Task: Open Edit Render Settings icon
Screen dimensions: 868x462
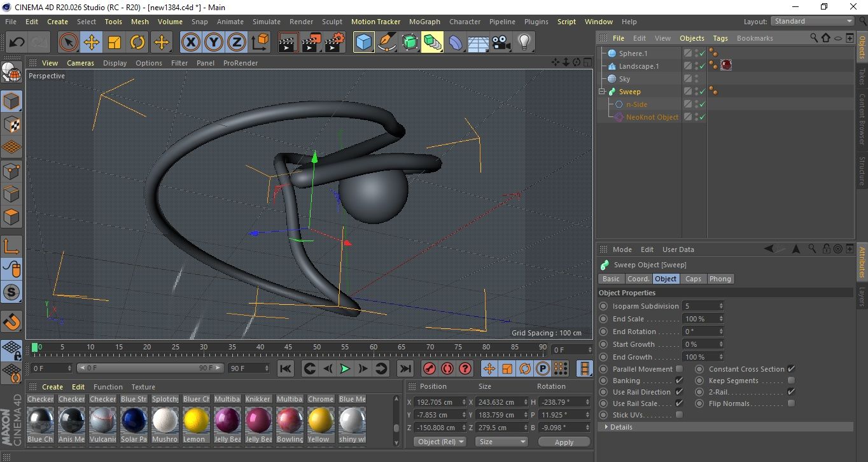Action: click(x=335, y=43)
